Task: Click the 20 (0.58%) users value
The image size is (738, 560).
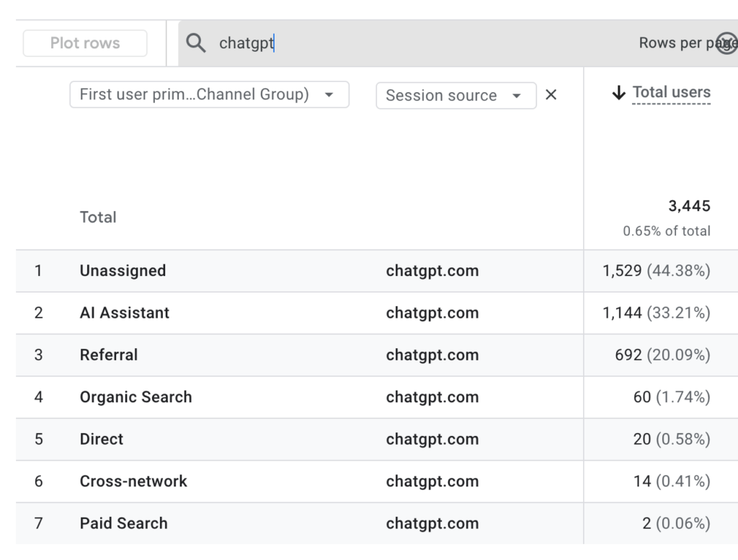Action: [x=671, y=439]
